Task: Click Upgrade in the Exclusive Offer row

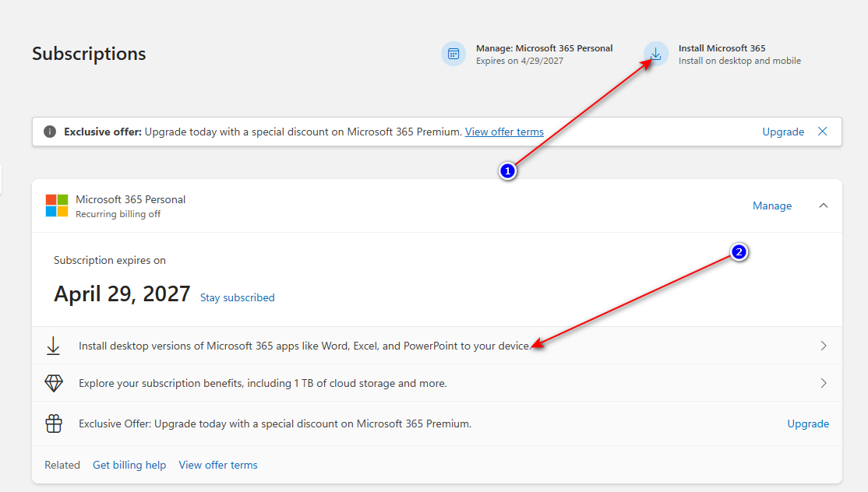Action: point(808,423)
